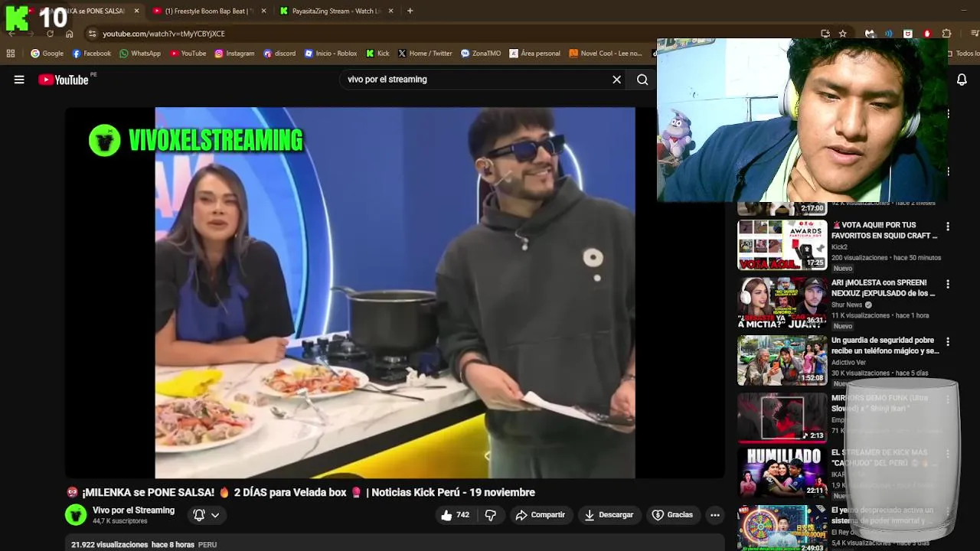This screenshot has height=551, width=980.
Task: Reload the page with refresh icon
Action: [50, 34]
